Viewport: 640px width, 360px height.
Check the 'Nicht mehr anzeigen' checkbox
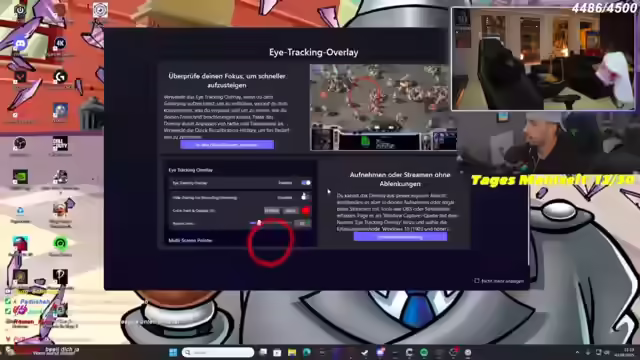pos(477,281)
